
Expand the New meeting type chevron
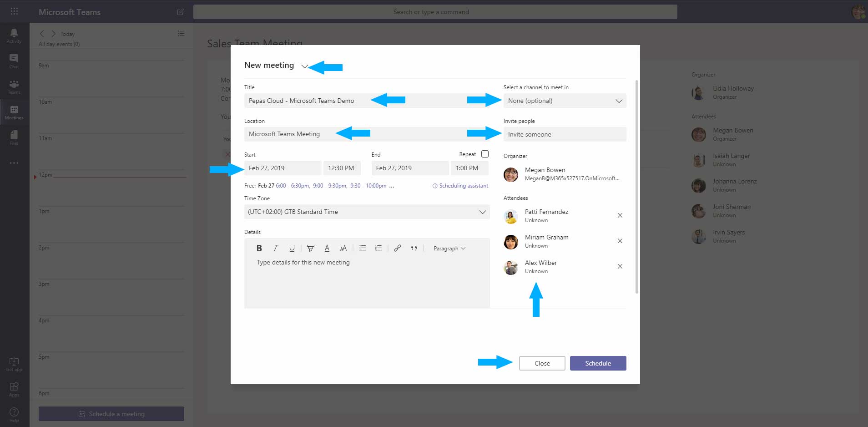(304, 66)
